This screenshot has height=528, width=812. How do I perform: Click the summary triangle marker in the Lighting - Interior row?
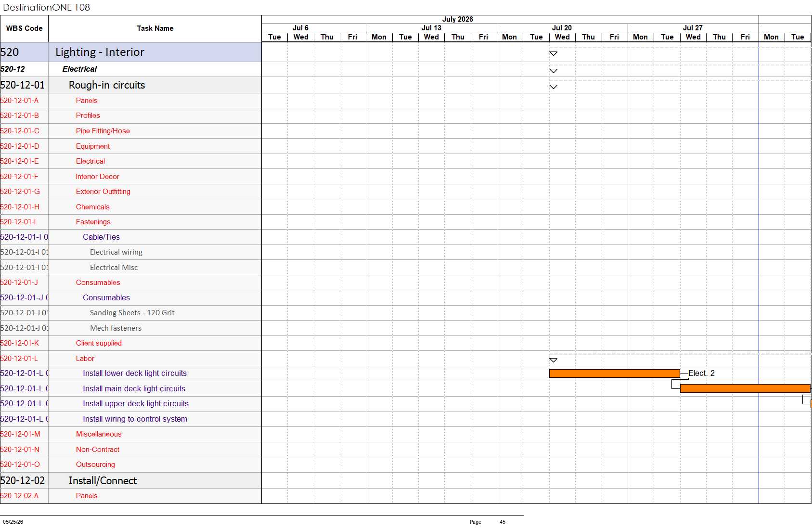(x=554, y=53)
